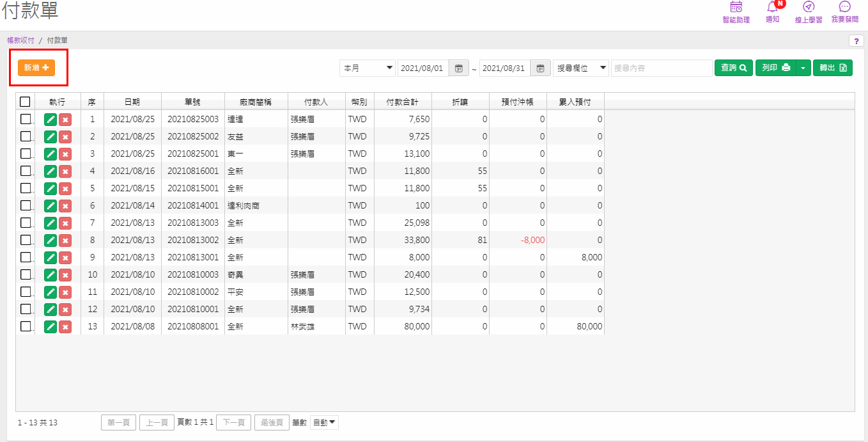Delete payment 20210825001 red X icon

[x=65, y=154]
